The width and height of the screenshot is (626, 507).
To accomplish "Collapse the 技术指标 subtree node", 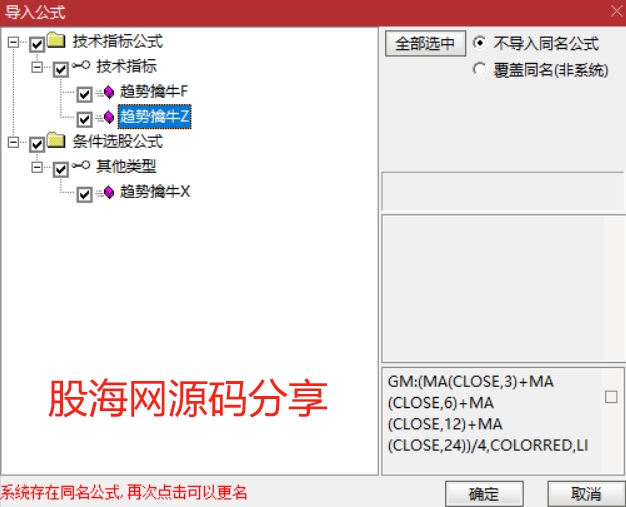I will click(37, 67).
